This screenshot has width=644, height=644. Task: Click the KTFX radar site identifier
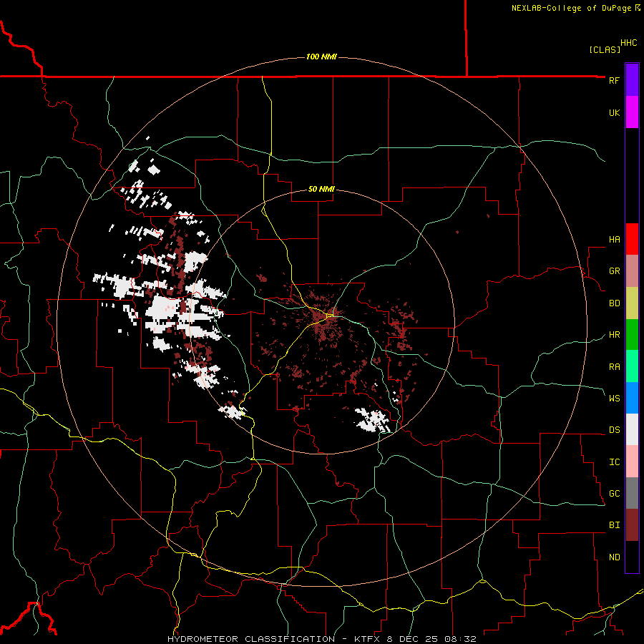(368, 639)
